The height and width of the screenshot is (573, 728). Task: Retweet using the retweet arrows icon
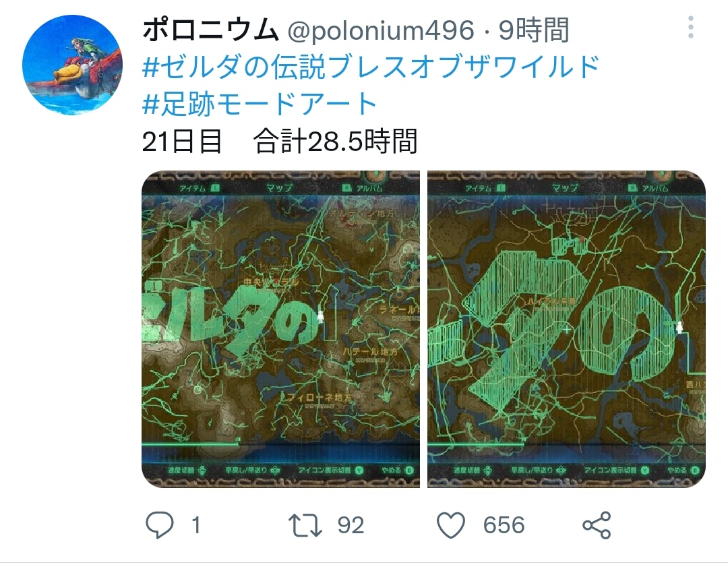(x=305, y=525)
